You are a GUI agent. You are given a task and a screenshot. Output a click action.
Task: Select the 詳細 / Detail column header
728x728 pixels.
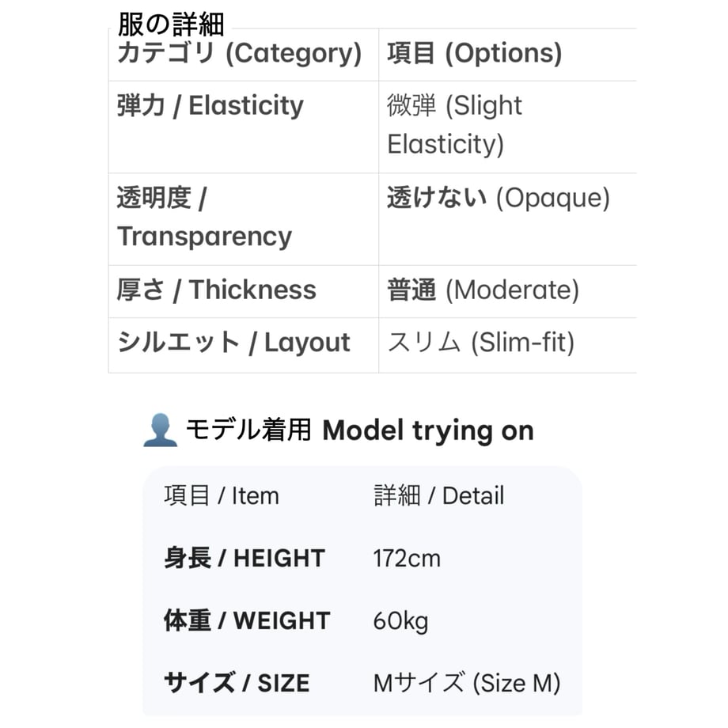[x=438, y=495]
